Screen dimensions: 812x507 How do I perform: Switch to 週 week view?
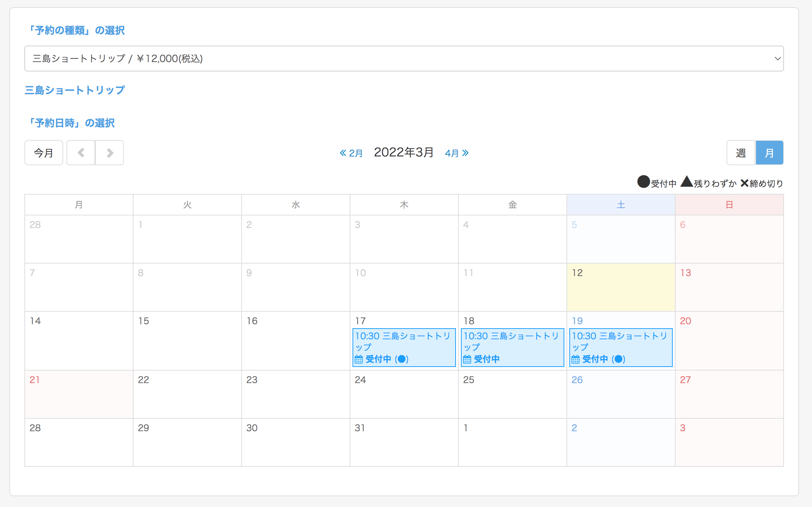click(x=741, y=153)
